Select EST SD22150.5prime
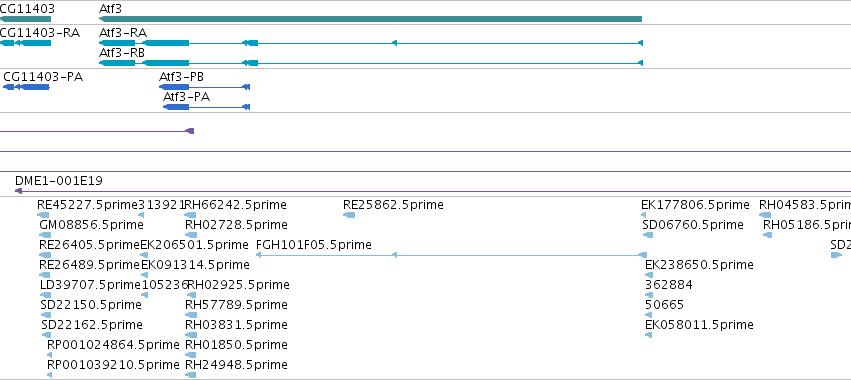The height and width of the screenshot is (380, 851). [x=91, y=305]
